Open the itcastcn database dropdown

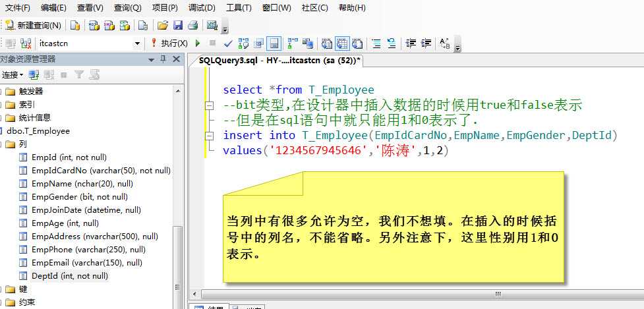click(137, 43)
